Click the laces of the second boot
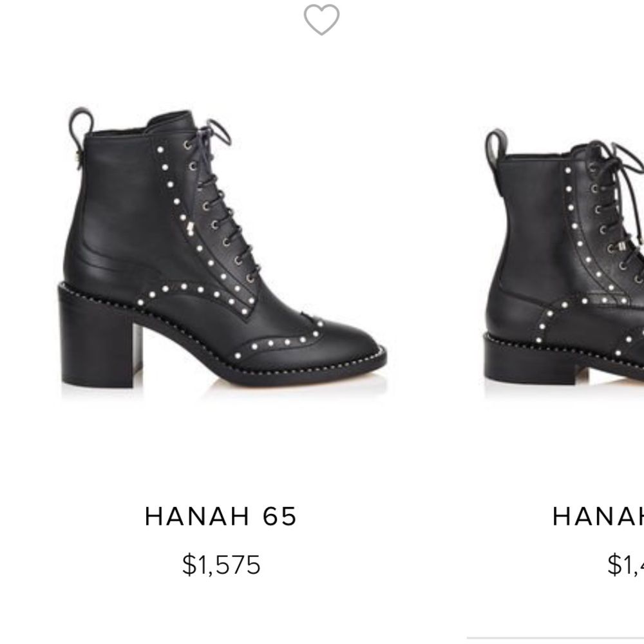 pyautogui.click(x=612, y=206)
